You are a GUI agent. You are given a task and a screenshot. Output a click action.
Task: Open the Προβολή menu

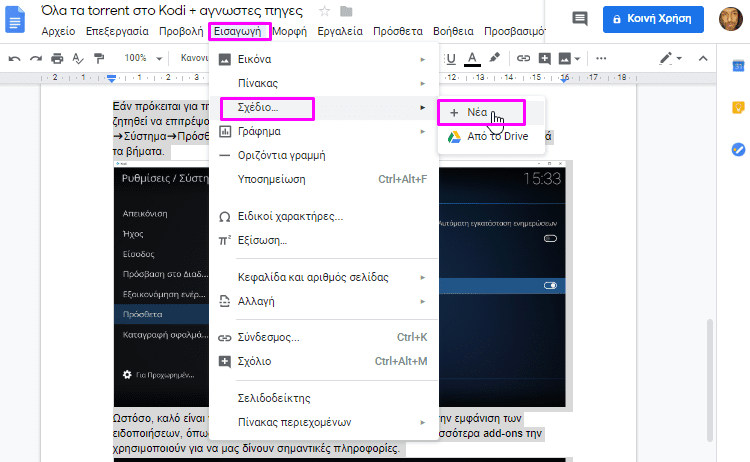(181, 32)
